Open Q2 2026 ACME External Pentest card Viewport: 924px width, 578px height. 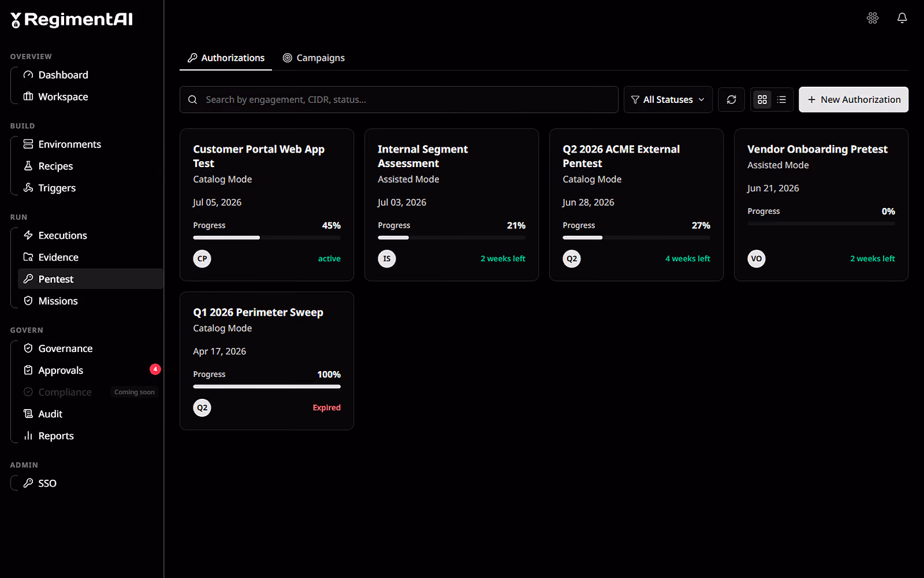pyautogui.click(x=636, y=205)
